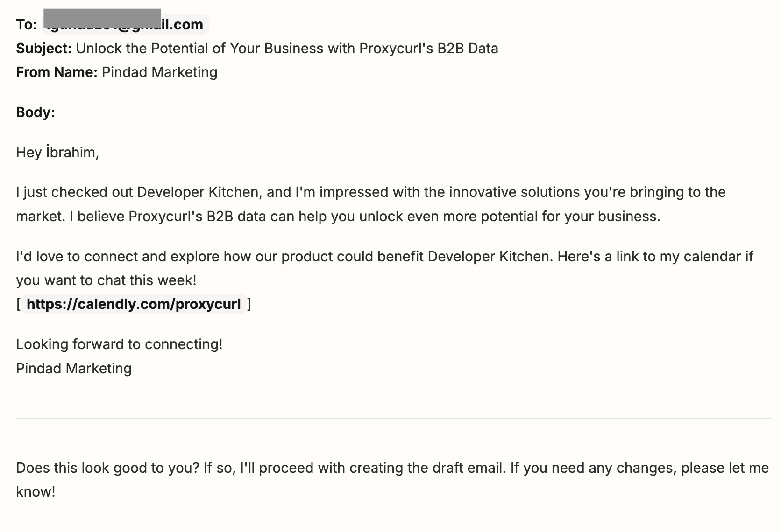
Task: Click the bold 'Body:' heading
Action: (x=35, y=112)
